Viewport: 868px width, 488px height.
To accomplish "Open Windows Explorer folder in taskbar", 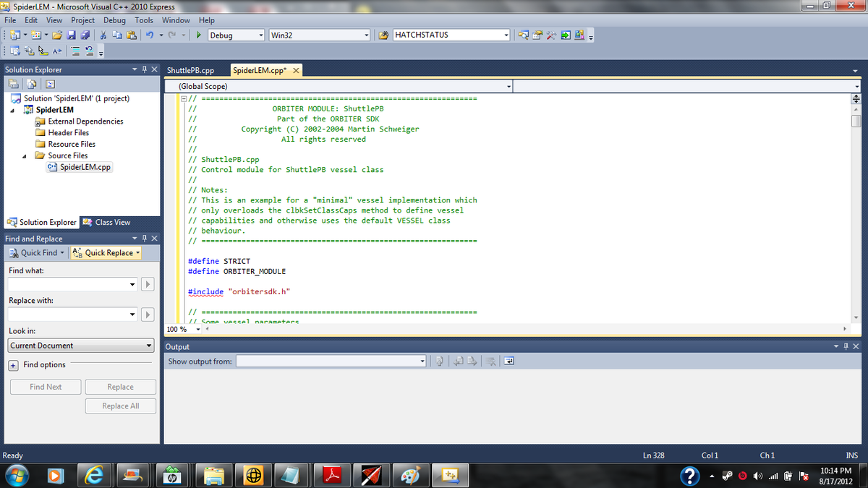I will click(214, 475).
